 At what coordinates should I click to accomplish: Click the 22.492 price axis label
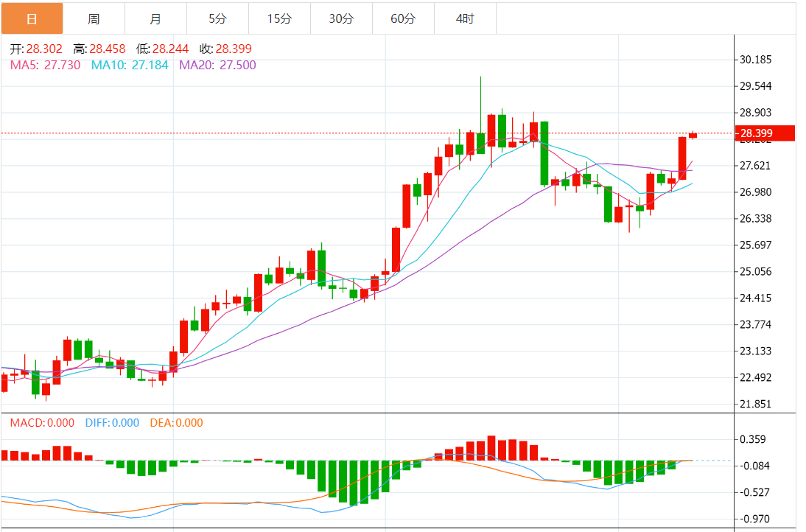tap(756, 377)
